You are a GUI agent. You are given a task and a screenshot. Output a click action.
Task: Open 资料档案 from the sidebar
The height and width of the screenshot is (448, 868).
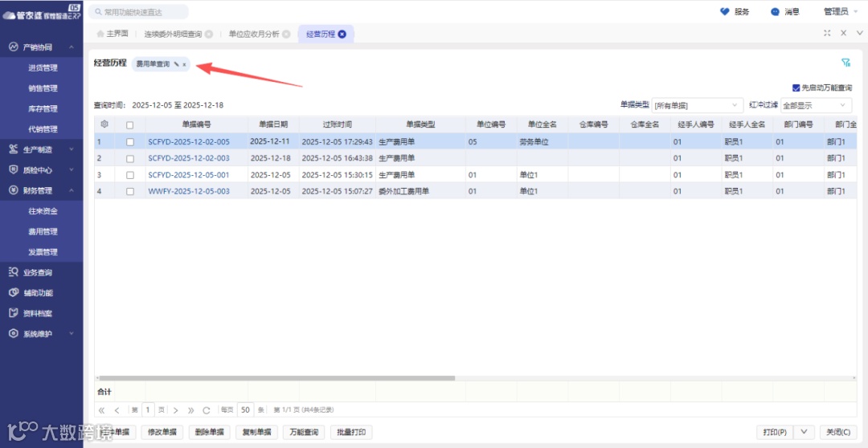[38, 313]
